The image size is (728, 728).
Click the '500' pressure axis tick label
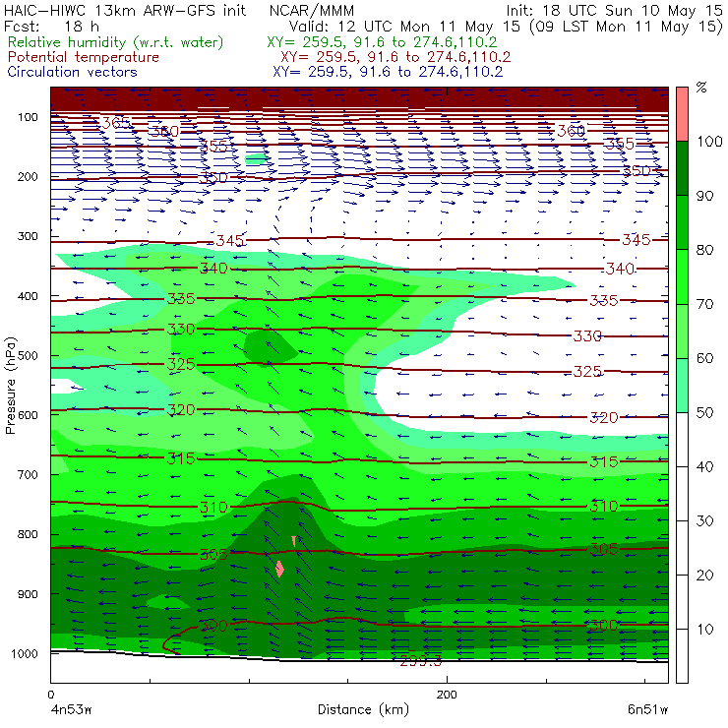[28, 356]
